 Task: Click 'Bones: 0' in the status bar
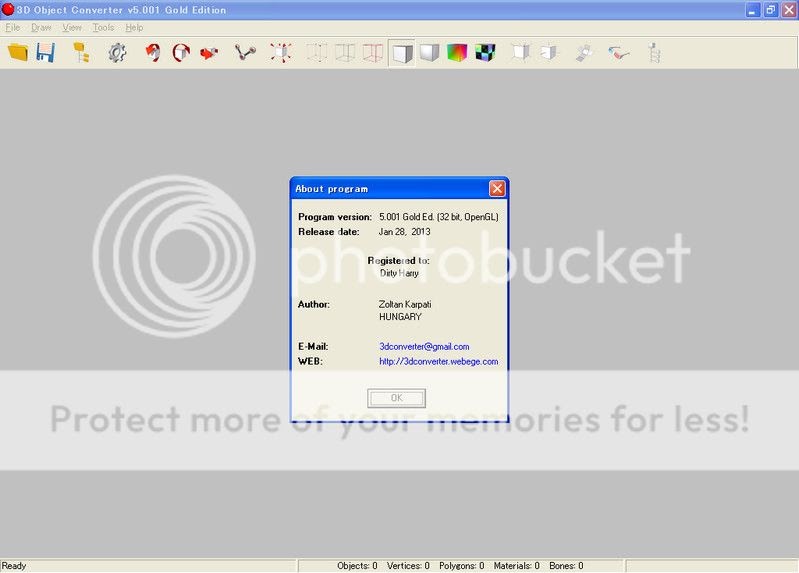[x=566, y=566]
